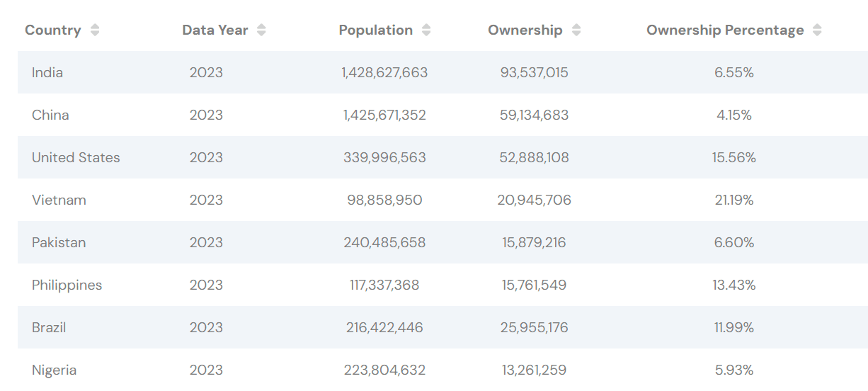The width and height of the screenshot is (868, 391).
Task: Click the Vietnam country name
Action: point(59,200)
